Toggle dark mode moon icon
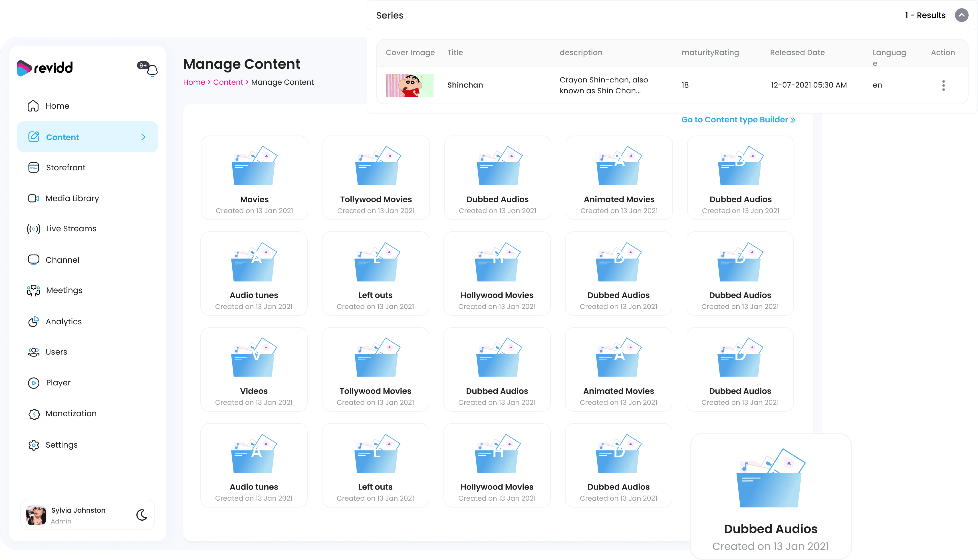 pyautogui.click(x=142, y=515)
